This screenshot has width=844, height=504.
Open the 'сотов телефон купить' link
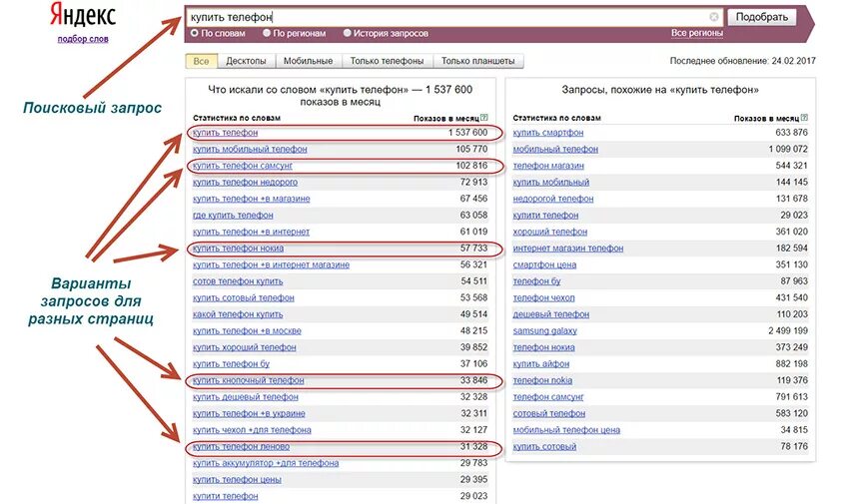point(238,281)
